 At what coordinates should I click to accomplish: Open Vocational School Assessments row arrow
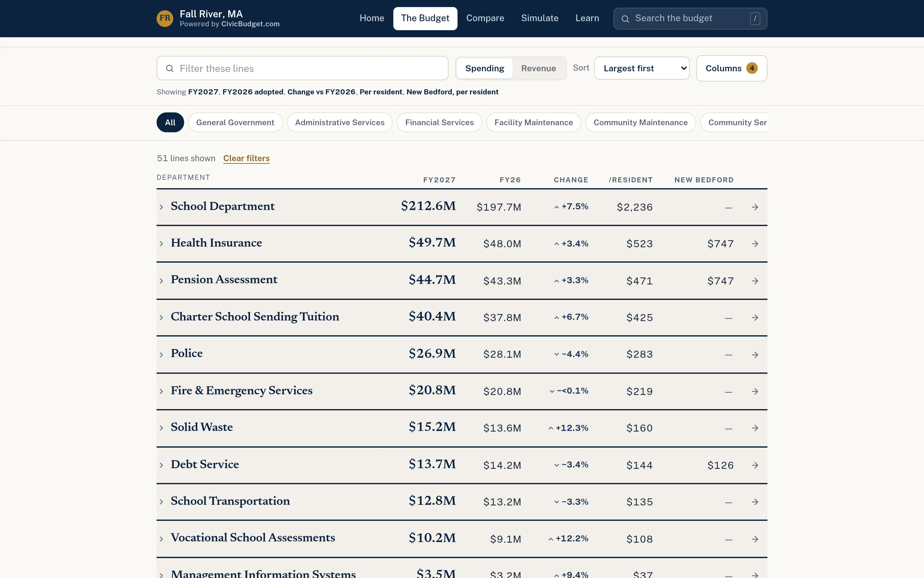tap(755, 539)
